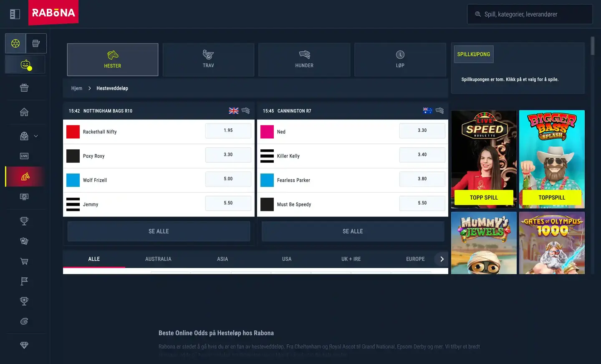Toggle the sidebar menu collapse icon
The height and width of the screenshot is (364, 601).
click(x=15, y=14)
